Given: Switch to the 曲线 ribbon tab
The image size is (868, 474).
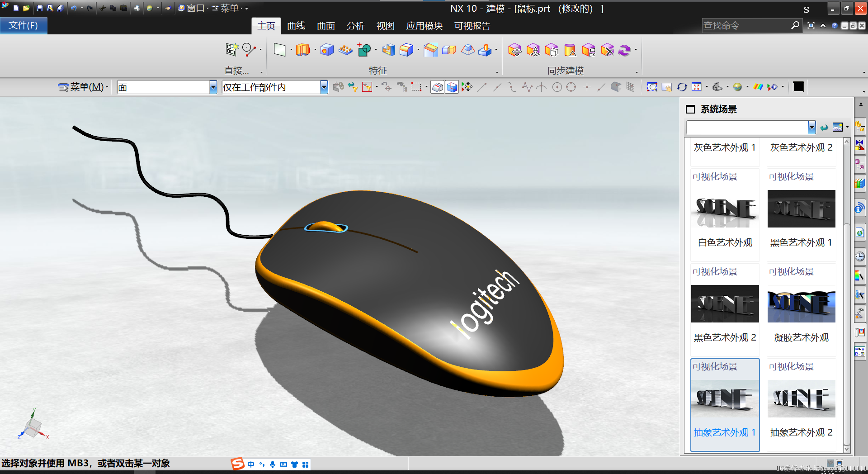Looking at the screenshot, I should click(x=296, y=26).
